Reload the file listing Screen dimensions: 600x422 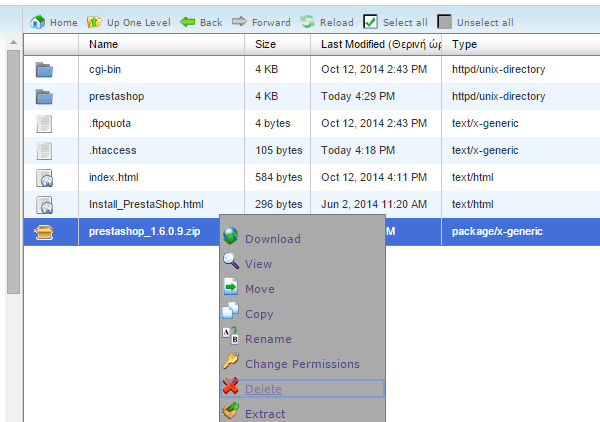coord(308,22)
